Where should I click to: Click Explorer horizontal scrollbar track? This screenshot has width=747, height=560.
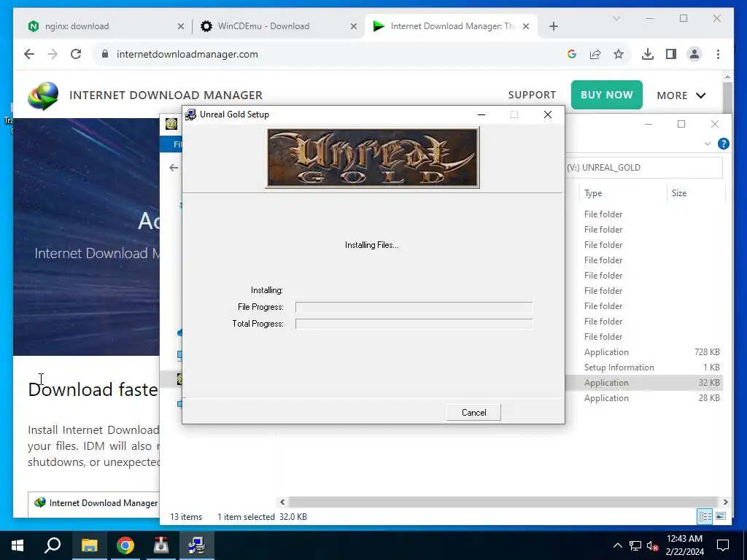click(503, 502)
